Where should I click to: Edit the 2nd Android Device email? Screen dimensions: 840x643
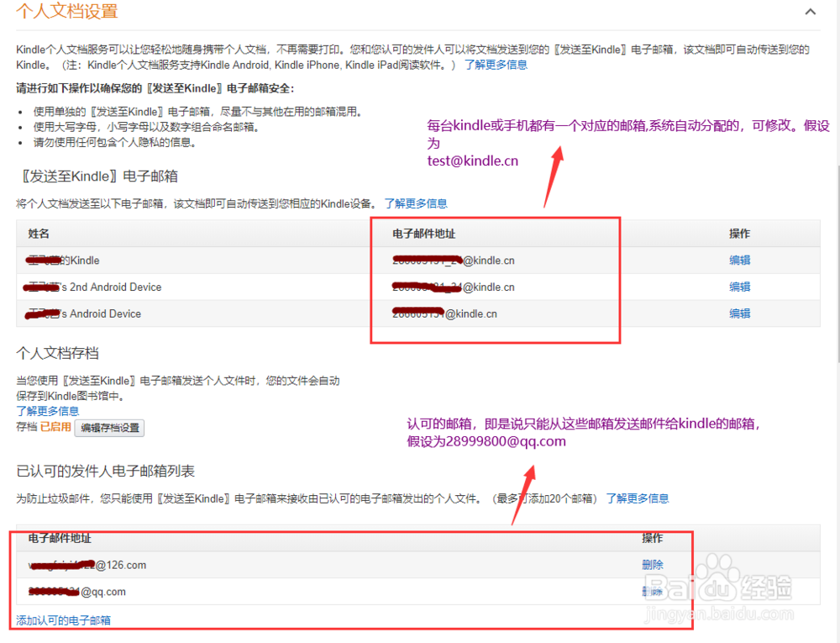point(739,287)
